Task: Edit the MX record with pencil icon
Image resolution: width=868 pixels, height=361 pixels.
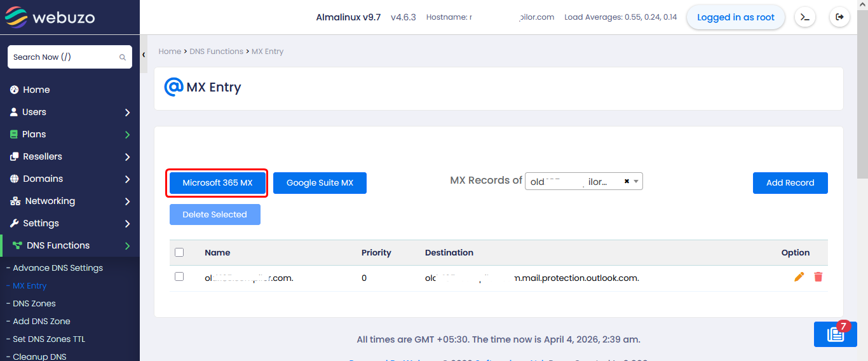Action: [x=799, y=277]
